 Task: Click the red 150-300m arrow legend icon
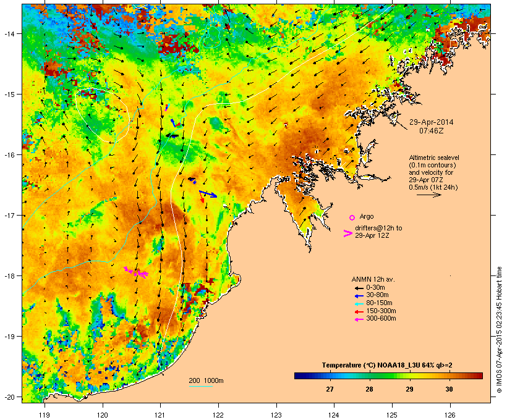[x=359, y=311]
